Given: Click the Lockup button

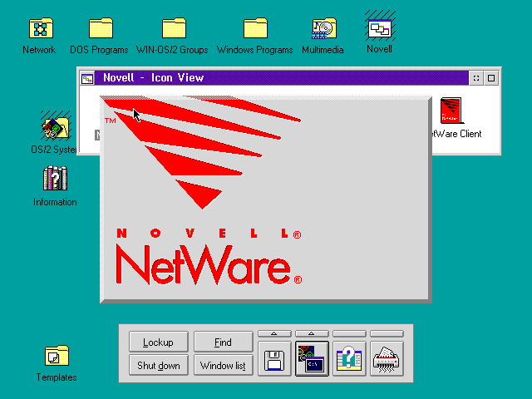Looking at the screenshot, I should click(x=159, y=342).
